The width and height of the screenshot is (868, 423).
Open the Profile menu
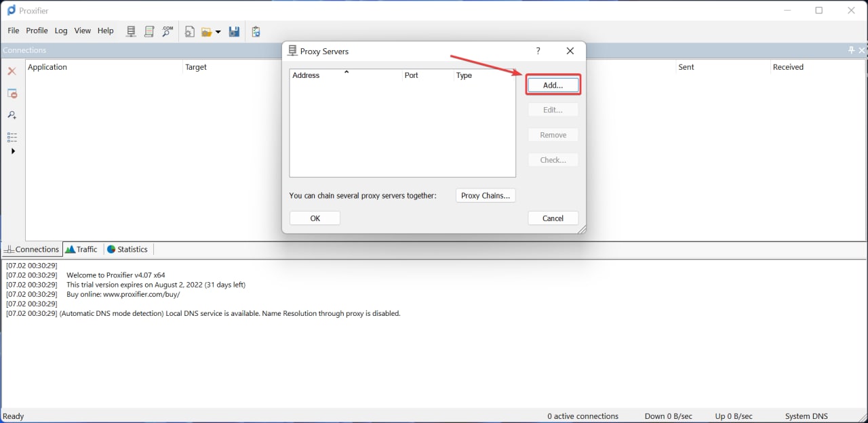pos(37,31)
